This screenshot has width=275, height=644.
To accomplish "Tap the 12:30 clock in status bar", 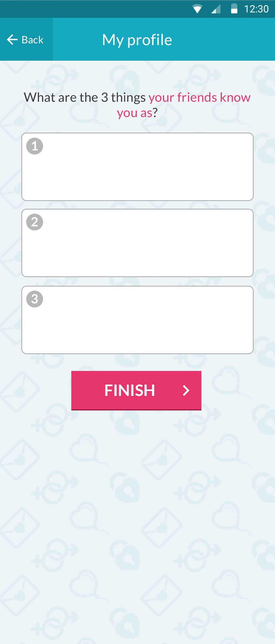I will [256, 9].
